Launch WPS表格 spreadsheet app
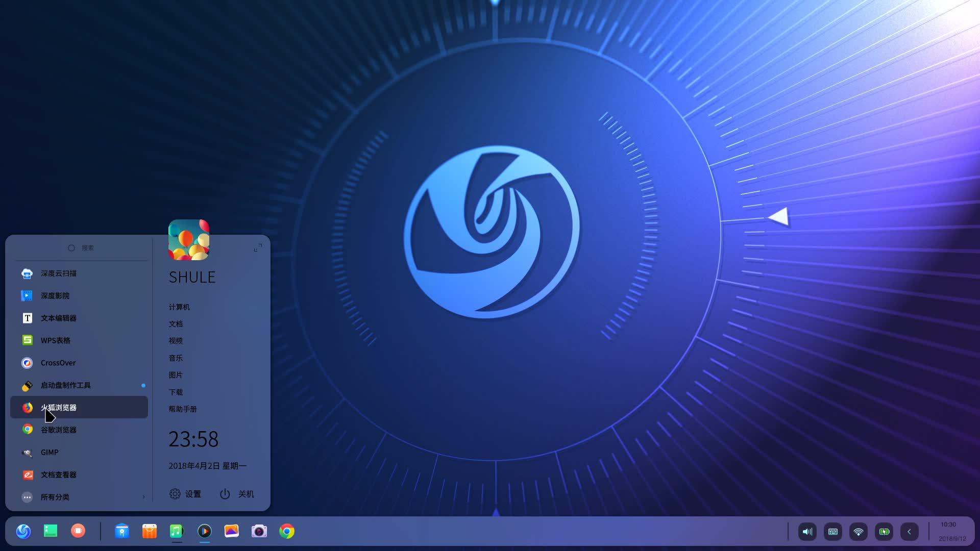Screen dimensions: 980x551 pos(79,340)
